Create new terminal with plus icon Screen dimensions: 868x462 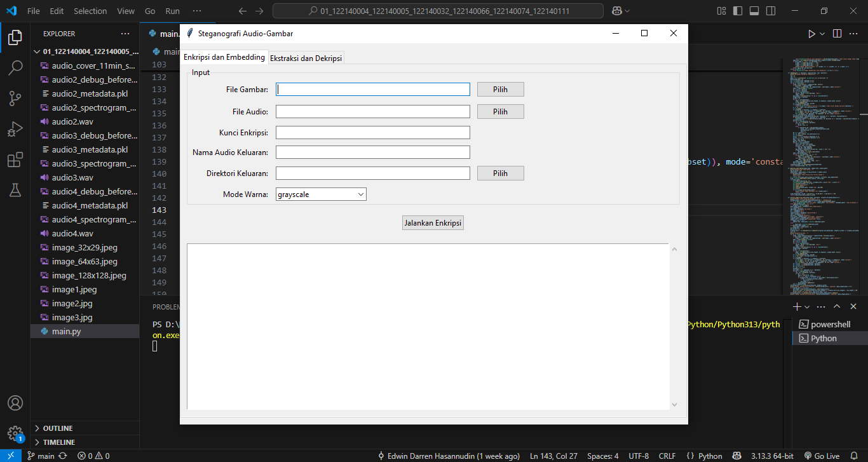797,306
